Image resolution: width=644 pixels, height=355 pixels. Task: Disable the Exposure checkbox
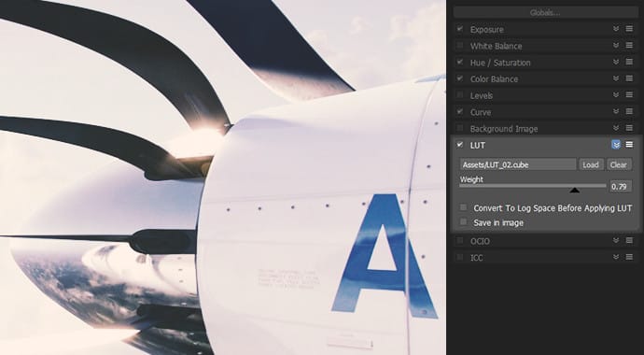click(x=459, y=29)
